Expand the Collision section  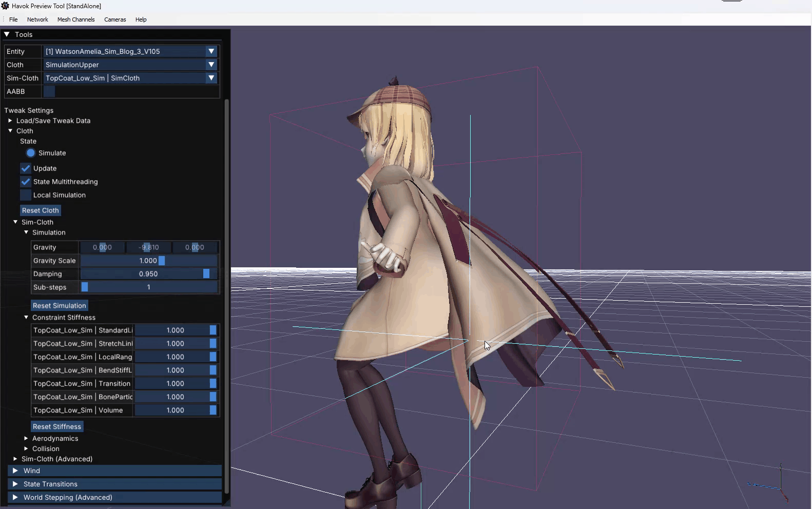(26, 448)
